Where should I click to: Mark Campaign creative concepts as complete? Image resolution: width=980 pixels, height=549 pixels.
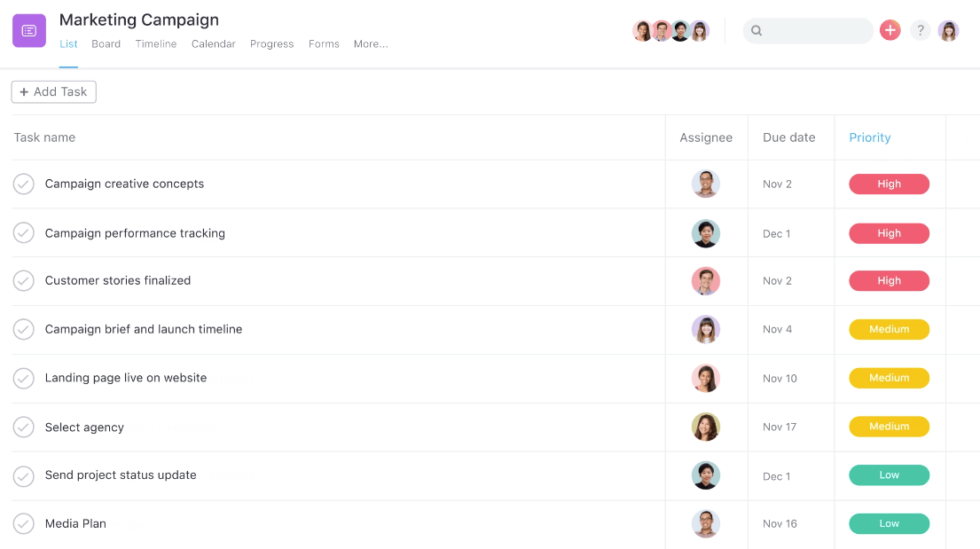coord(24,184)
